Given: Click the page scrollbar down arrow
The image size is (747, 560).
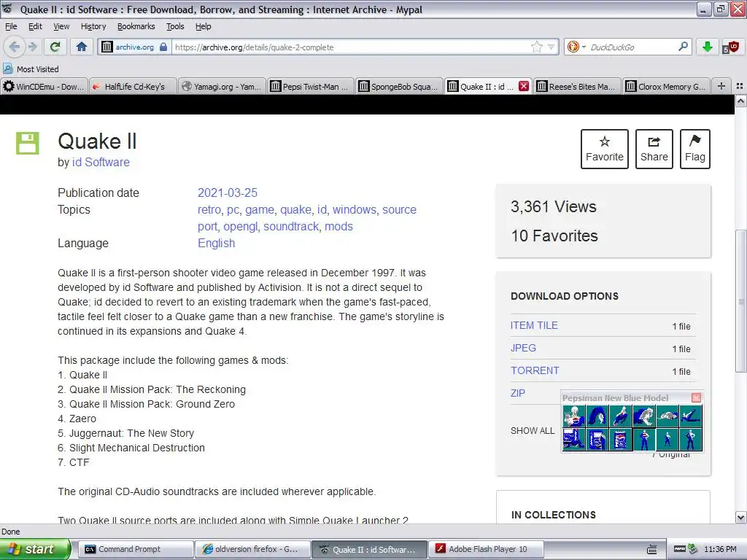Looking at the screenshot, I should 740,517.
